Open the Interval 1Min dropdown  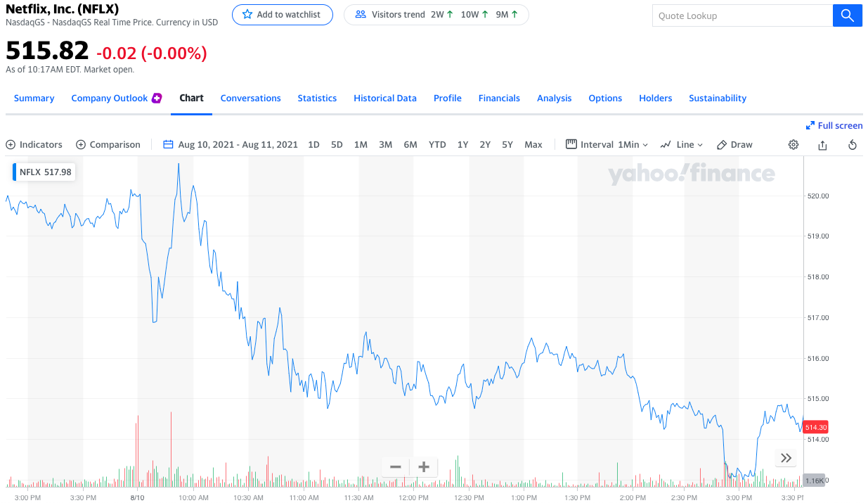pos(633,144)
